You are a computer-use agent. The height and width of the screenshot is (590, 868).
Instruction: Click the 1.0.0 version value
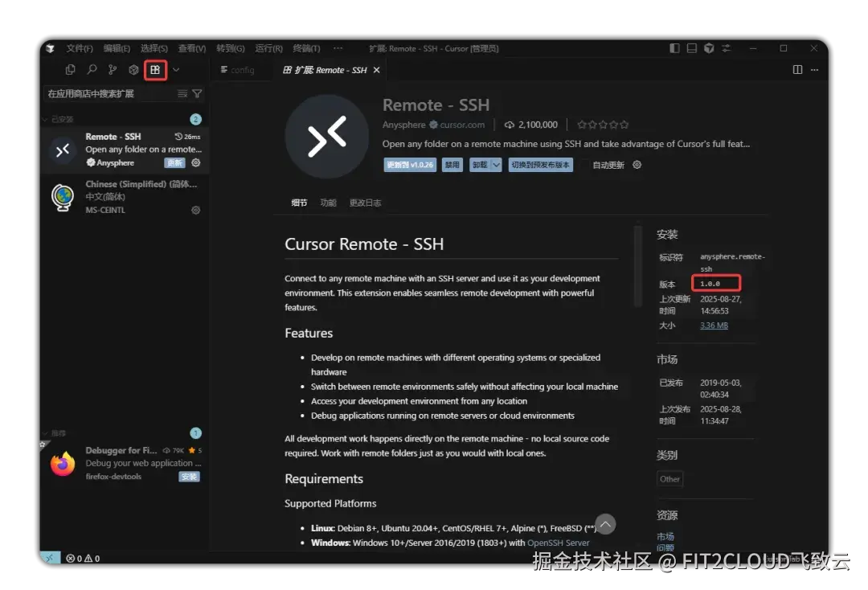point(710,284)
